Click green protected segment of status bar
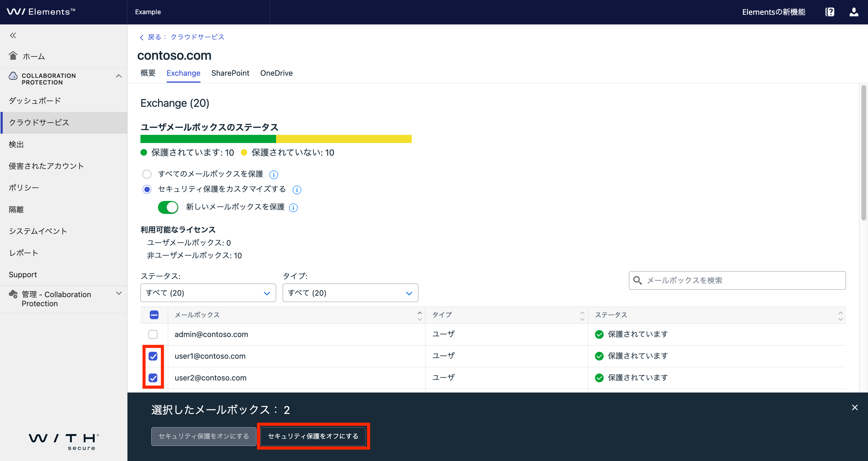The height and width of the screenshot is (461, 868). 208,139
